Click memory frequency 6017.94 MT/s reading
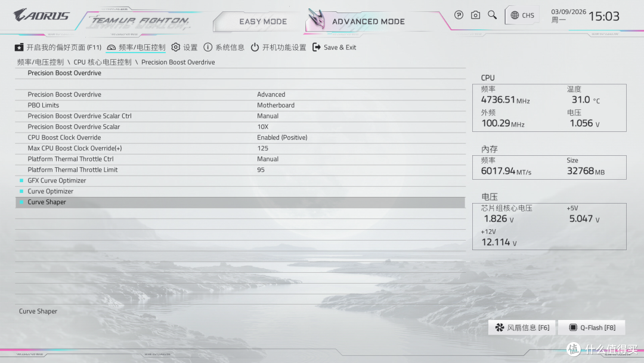The width and height of the screenshot is (644, 363). click(x=506, y=171)
